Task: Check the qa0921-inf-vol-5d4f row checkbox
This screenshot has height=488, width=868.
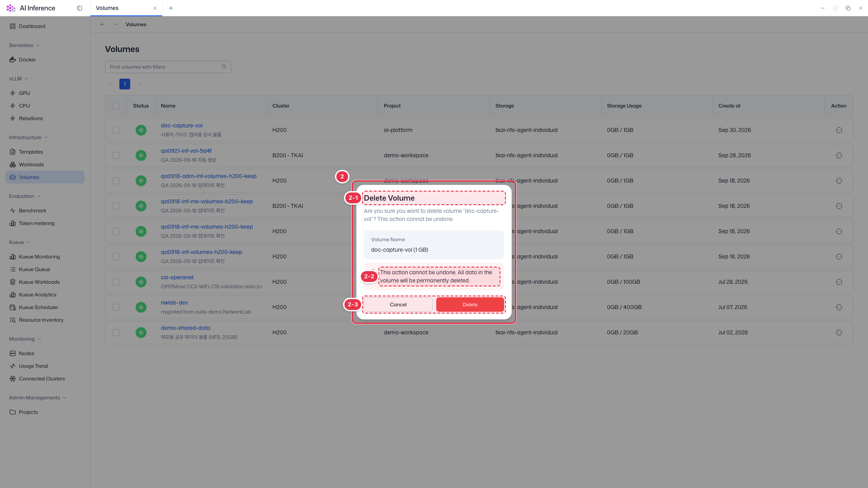Action: pos(116,155)
